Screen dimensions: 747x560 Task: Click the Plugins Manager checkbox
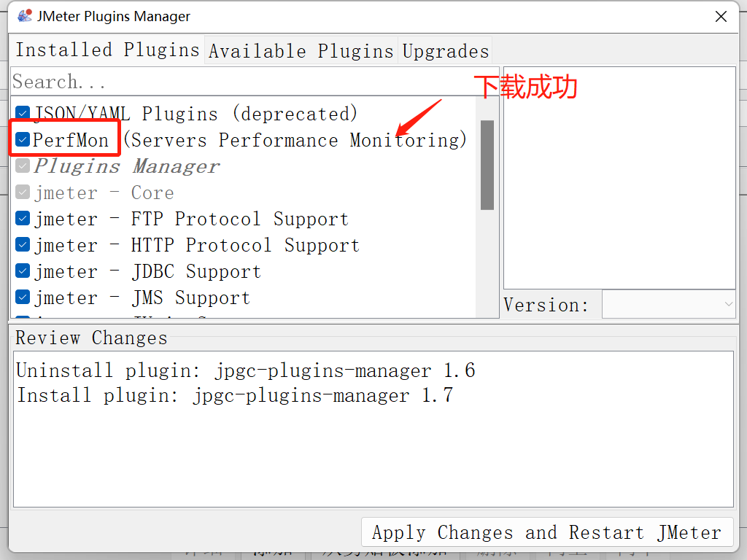pyautogui.click(x=23, y=166)
